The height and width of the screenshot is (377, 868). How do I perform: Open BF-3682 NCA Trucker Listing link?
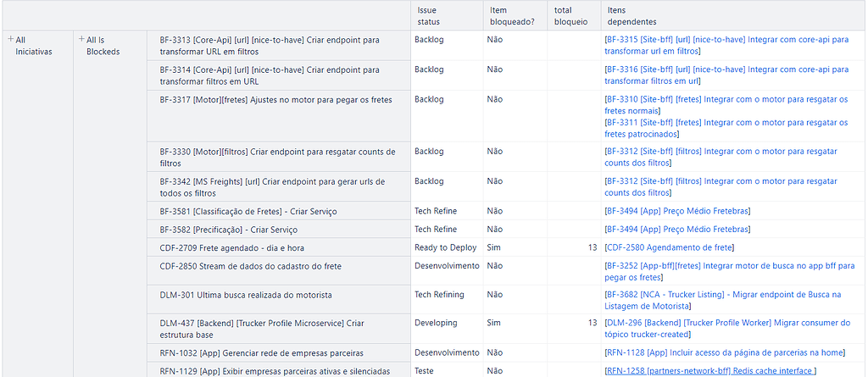coord(723,300)
